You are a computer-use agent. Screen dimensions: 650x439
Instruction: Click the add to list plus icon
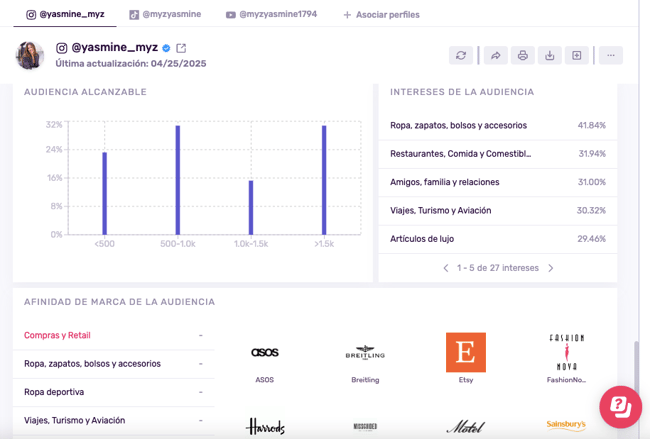[x=577, y=56]
